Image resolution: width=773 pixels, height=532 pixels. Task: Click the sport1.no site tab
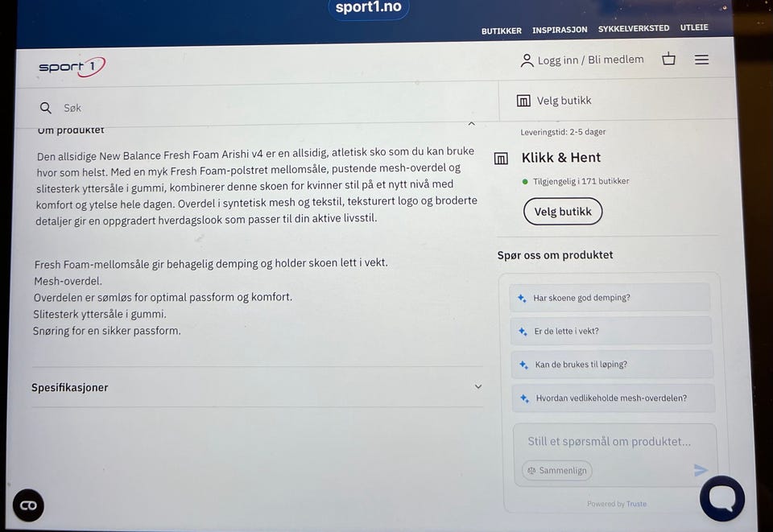click(369, 7)
